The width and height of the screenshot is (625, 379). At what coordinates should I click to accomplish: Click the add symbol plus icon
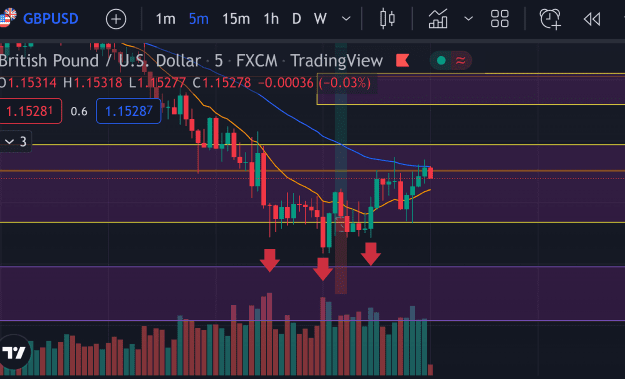click(x=116, y=19)
